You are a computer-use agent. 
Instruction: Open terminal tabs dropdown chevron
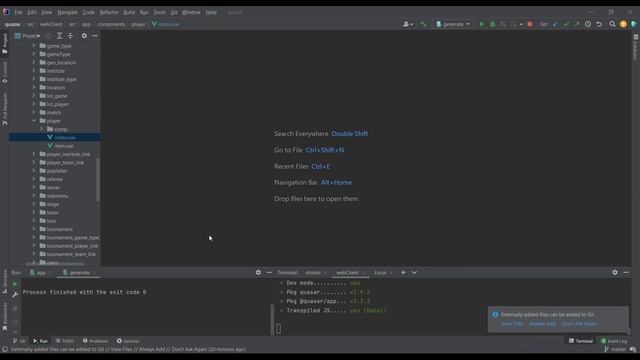click(x=414, y=272)
